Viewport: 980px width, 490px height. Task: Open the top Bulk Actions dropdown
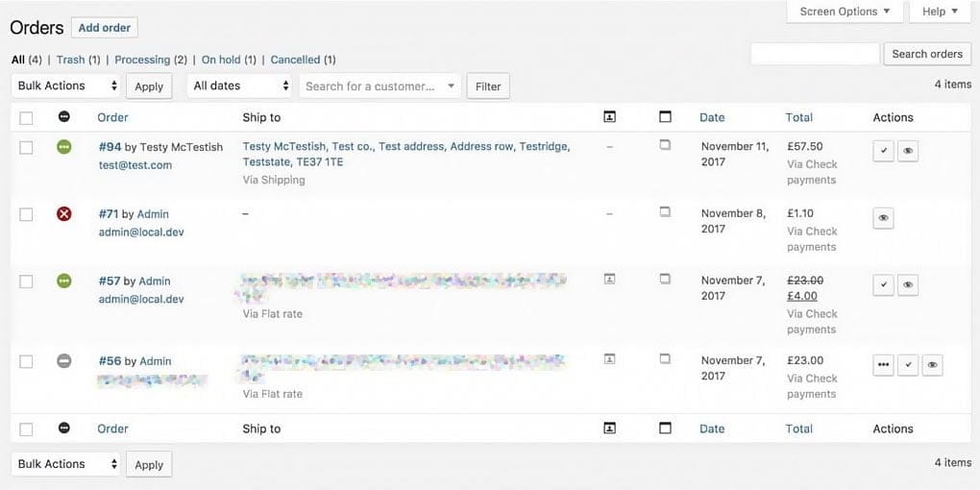tap(67, 86)
